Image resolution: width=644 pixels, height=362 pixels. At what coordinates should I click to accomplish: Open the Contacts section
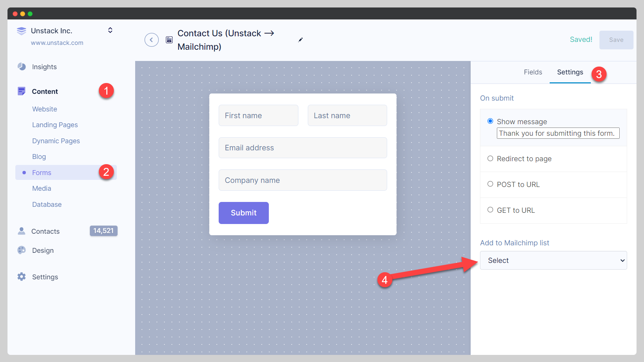coord(45,231)
